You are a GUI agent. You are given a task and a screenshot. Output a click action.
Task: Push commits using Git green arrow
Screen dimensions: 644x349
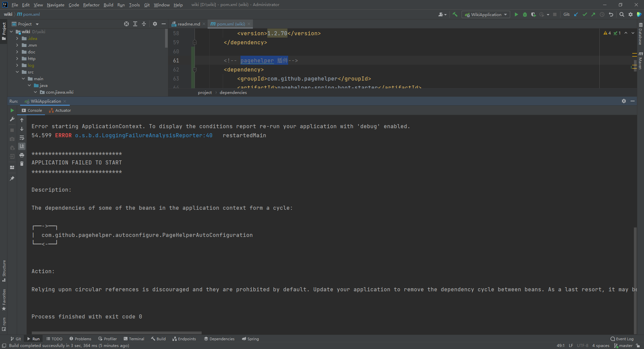593,14
